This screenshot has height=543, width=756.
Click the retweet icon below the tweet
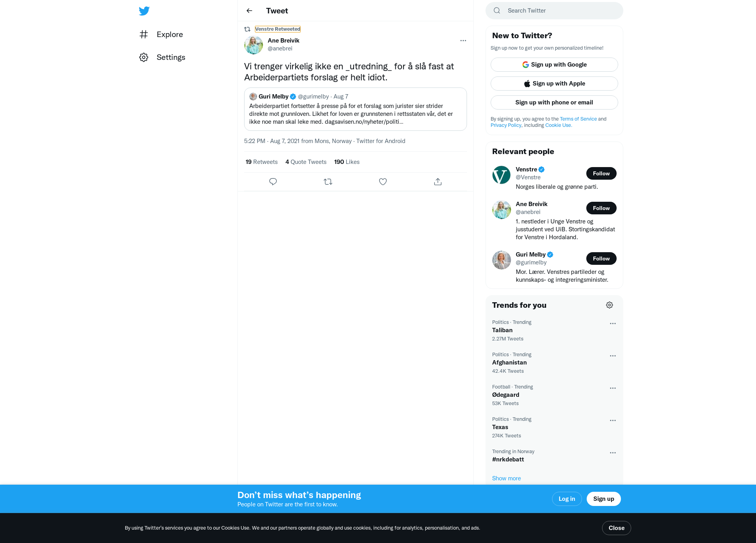click(328, 182)
